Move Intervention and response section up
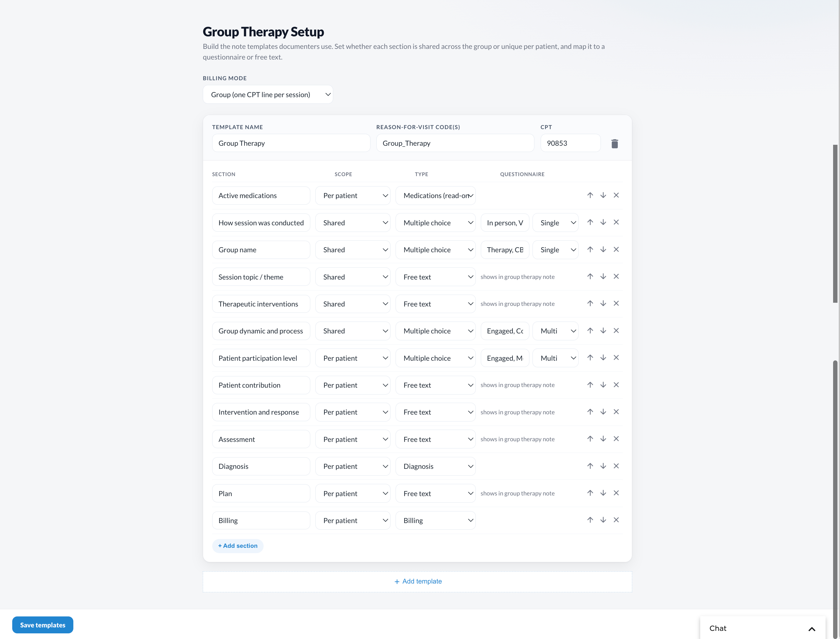This screenshot has height=639, width=840. pyautogui.click(x=590, y=412)
